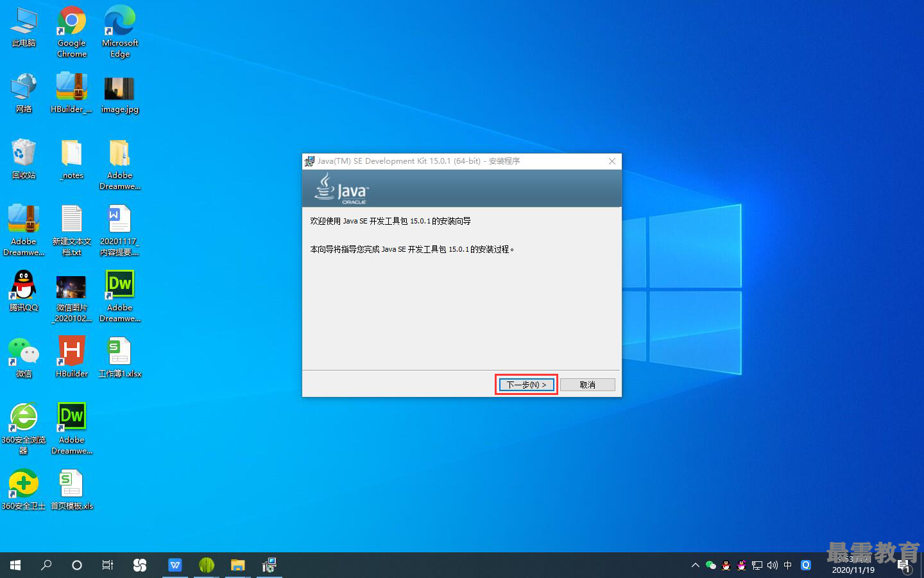Open network status in system tray
Image resolution: width=924 pixels, height=578 pixels.
pos(757,565)
